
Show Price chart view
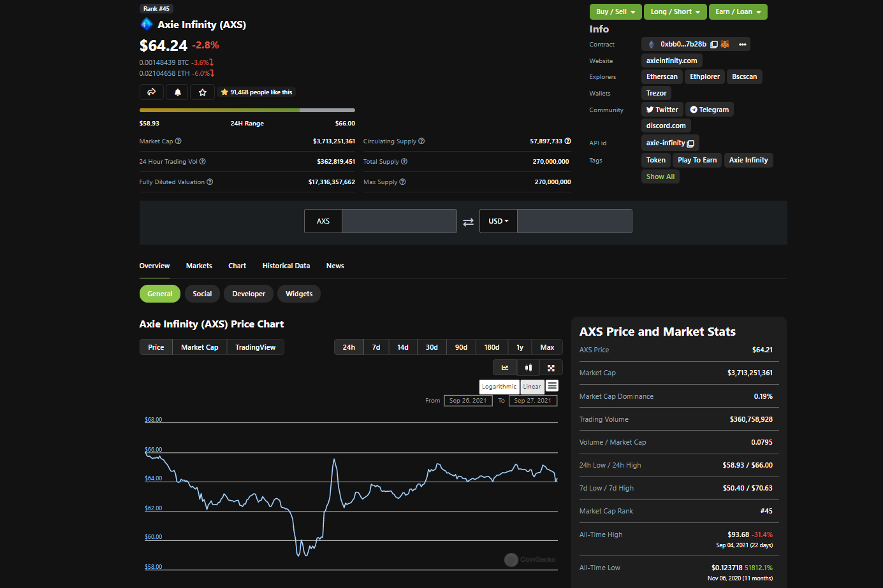[156, 347]
